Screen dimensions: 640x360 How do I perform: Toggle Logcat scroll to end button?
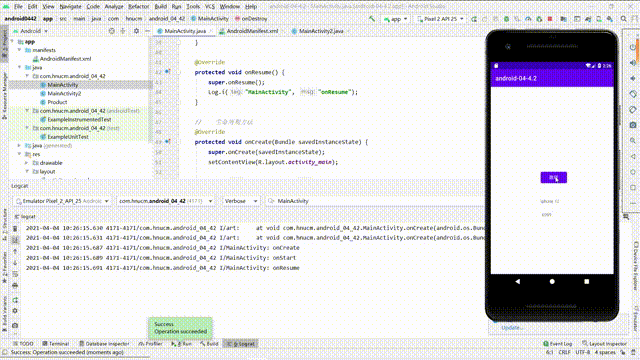[15, 240]
